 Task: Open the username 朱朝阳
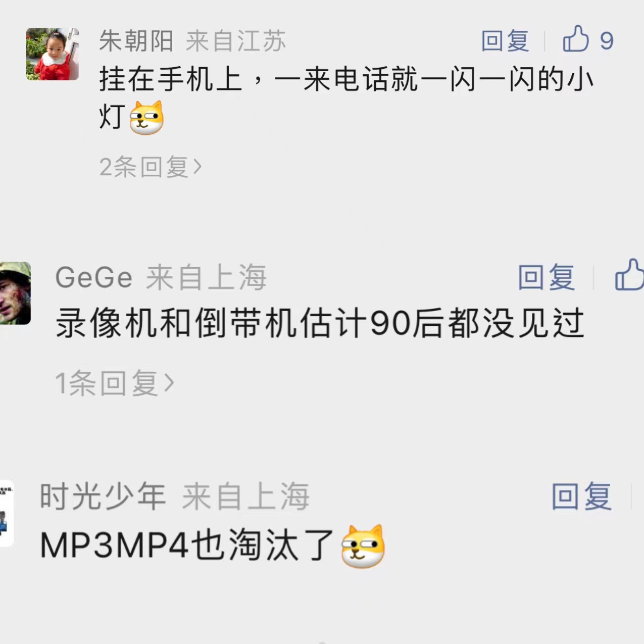[x=136, y=41]
